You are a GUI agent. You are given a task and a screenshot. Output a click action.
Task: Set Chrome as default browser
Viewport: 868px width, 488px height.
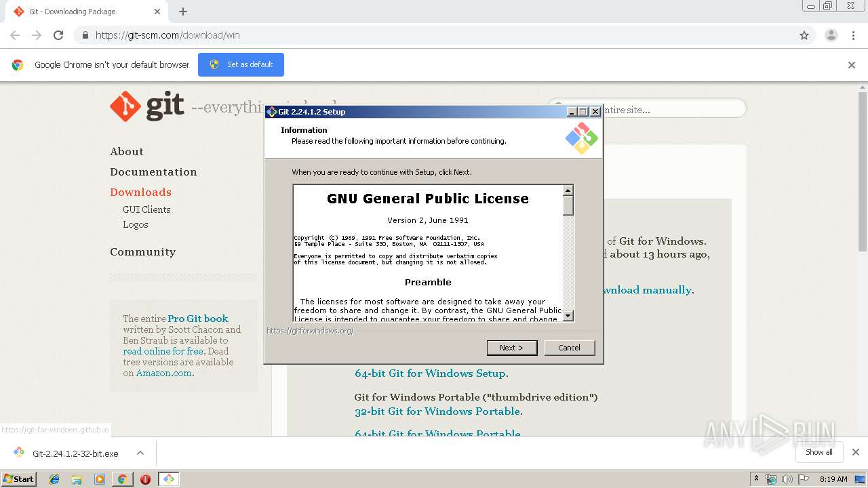click(241, 64)
